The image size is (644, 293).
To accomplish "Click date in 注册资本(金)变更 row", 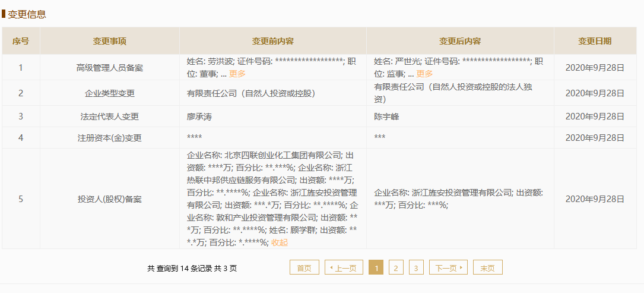I will tap(595, 138).
